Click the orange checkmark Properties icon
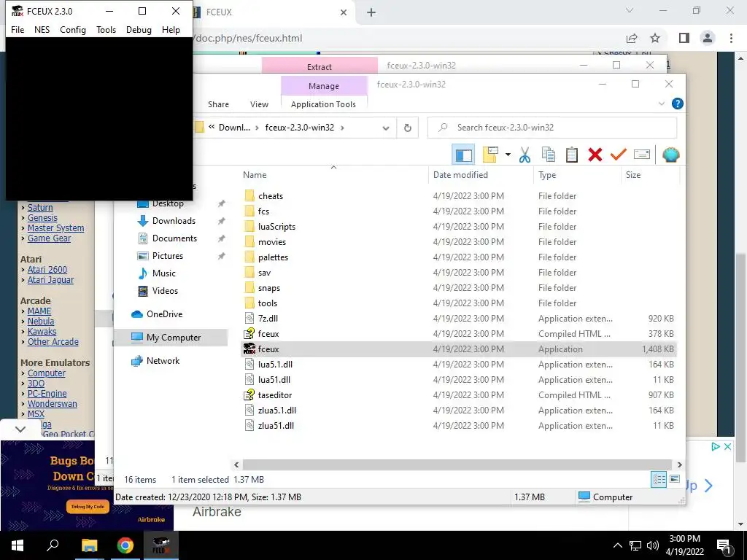The height and width of the screenshot is (560, 747). click(x=619, y=155)
